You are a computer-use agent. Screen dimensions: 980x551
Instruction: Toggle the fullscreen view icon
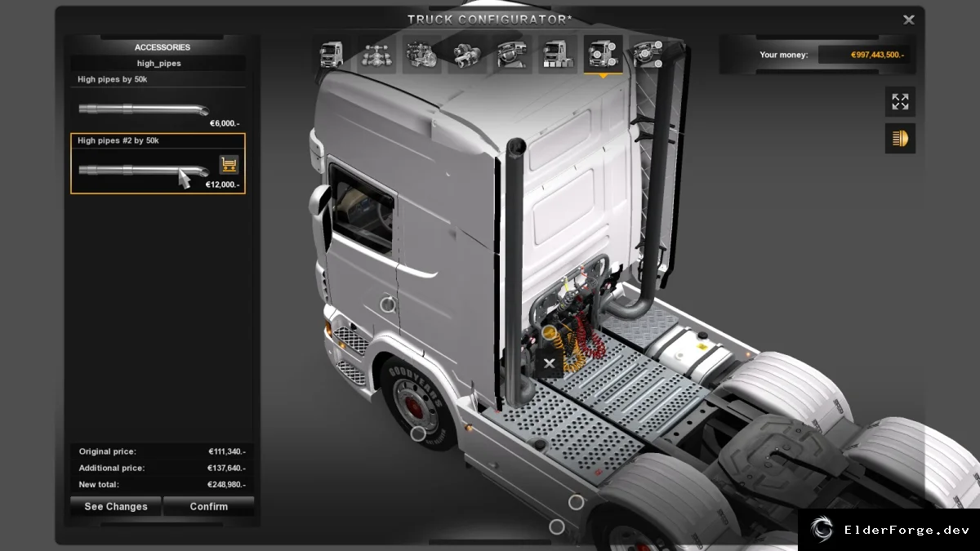point(900,102)
